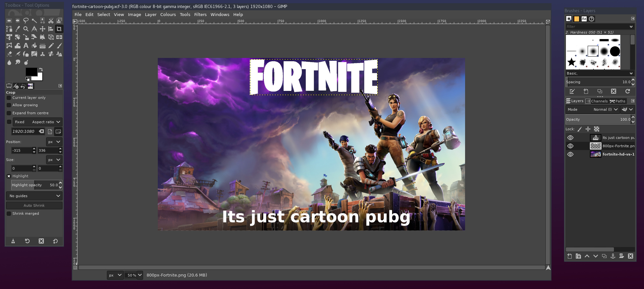This screenshot has width=644, height=289.
Task: Click the black foreground colour swatch
Action: pyautogui.click(x=31, y=72)
